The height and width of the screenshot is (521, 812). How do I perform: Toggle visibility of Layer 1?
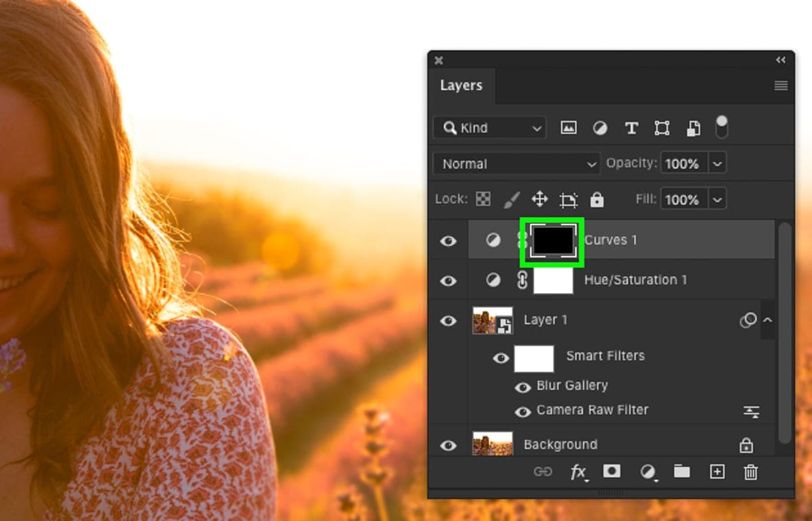tap(448, 320)
